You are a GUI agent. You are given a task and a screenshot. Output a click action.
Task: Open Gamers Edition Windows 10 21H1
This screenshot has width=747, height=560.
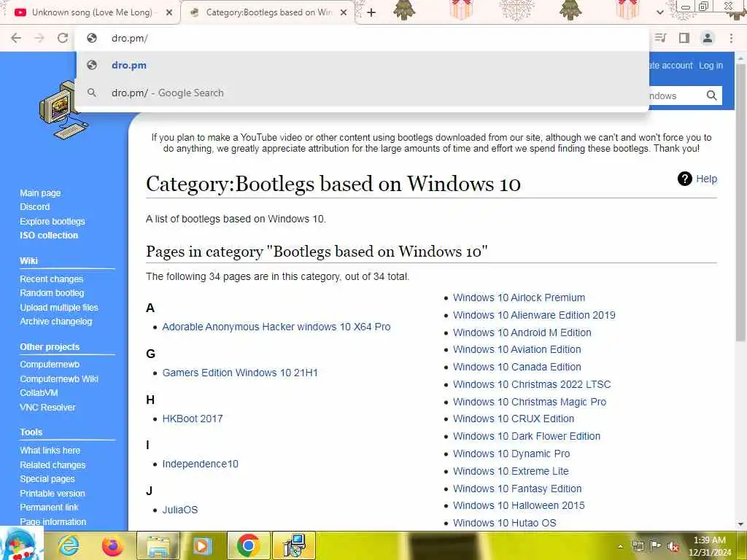tap(240, 373)
